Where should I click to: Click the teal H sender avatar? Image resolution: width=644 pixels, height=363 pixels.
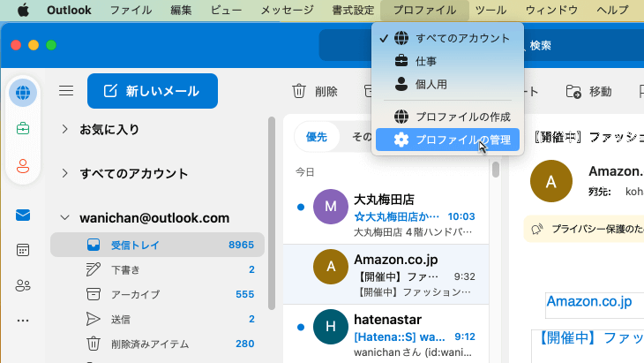tap(331, 327)
